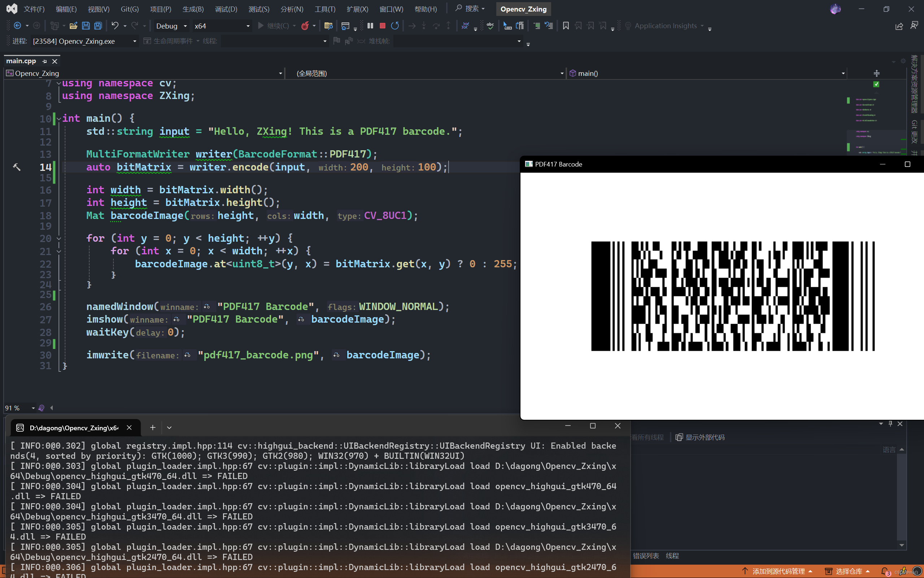Click 选择仓库 in the status bar
This screenshot has width=924, height=578.
click(847, 571)
